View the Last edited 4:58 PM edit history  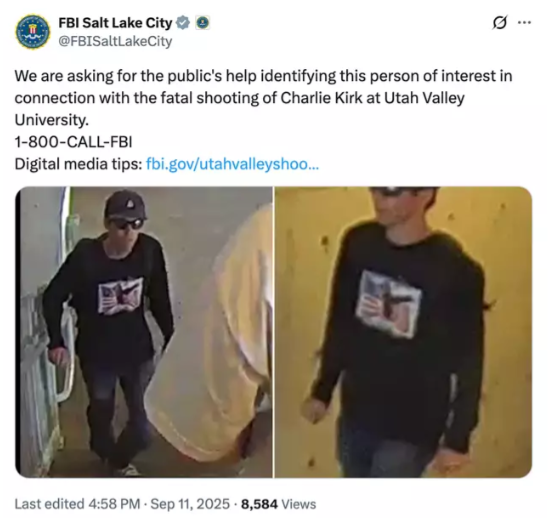pos(77,504)
